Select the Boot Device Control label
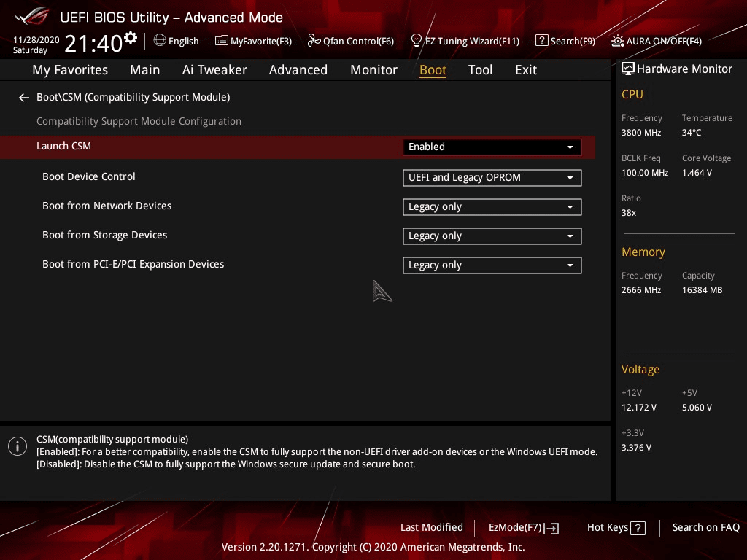The height and width of the screenshot is (560, 747). (88, 176)
